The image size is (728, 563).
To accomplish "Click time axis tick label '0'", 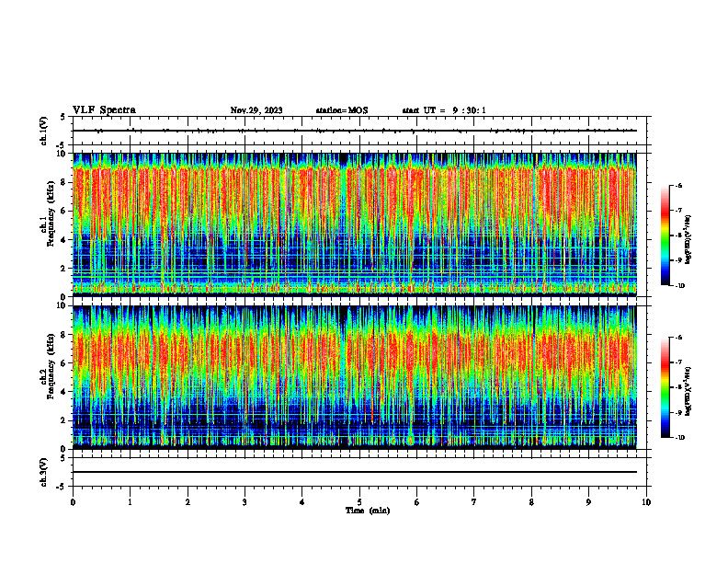I will coord(73,502).
